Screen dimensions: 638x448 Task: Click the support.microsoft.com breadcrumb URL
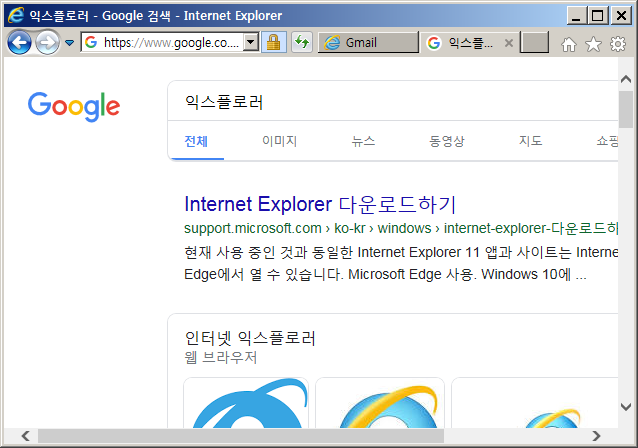(x=401, y=228)
